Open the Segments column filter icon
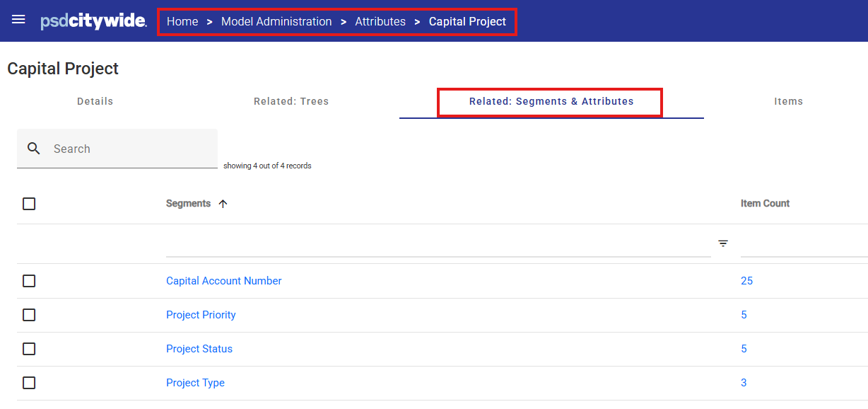 [723, 243]
